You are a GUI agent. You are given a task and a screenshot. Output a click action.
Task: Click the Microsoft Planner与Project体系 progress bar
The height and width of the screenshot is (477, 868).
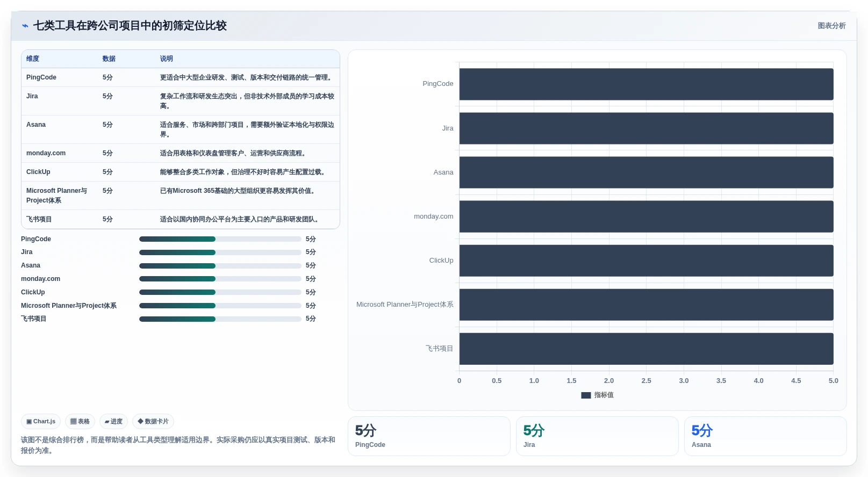click(x=220, y=306)
